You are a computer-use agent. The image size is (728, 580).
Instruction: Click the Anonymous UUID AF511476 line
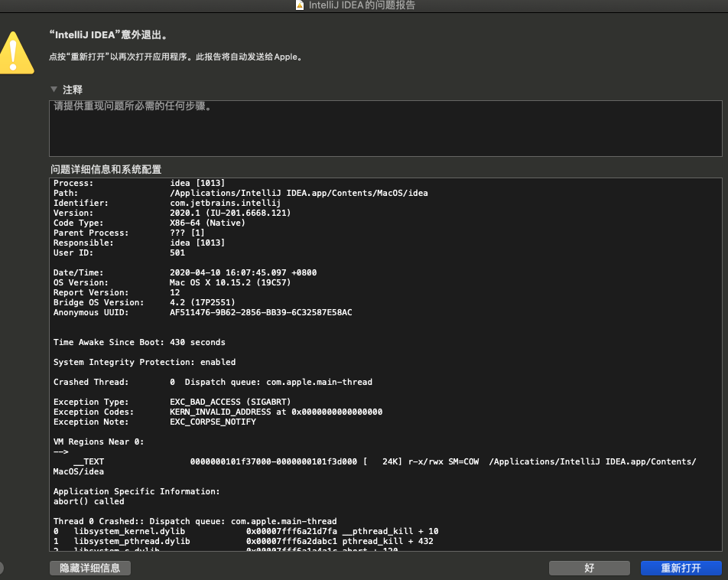tap(203, 312)
